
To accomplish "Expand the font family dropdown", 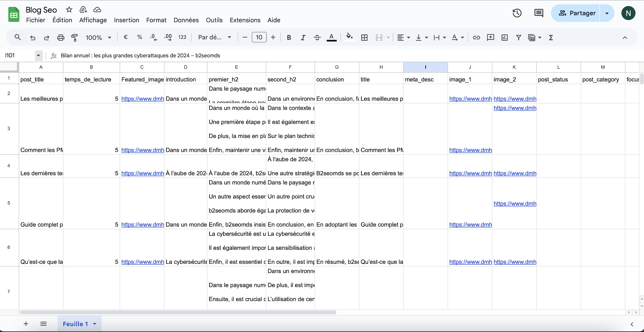I will [x=214, y=38].
